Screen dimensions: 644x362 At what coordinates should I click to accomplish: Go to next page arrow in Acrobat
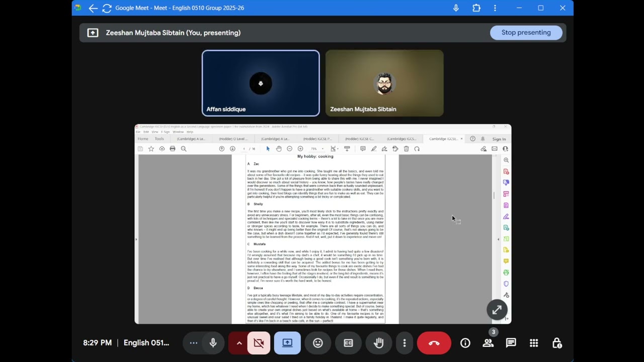(x=232, y=149)
